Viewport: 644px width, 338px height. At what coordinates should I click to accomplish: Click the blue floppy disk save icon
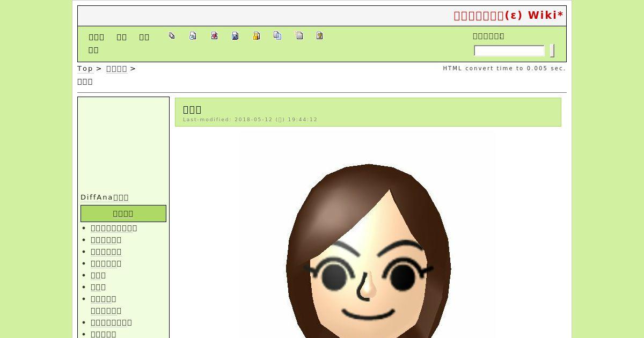(x=235, y=36)
